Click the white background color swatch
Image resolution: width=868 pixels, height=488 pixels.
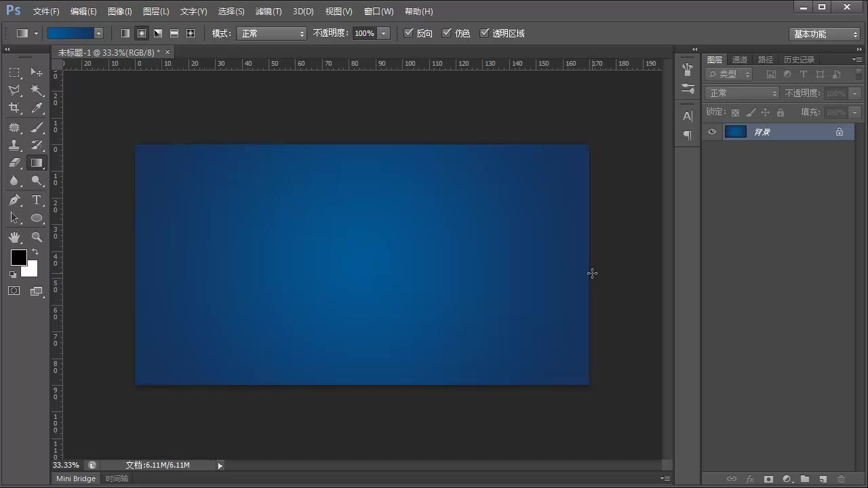coord(31,270)
